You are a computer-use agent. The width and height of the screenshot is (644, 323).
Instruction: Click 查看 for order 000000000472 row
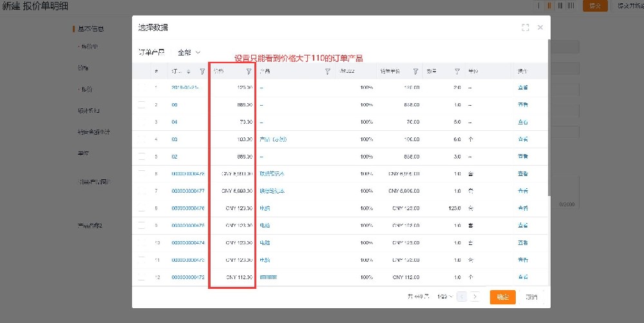(x=523, y=277)
